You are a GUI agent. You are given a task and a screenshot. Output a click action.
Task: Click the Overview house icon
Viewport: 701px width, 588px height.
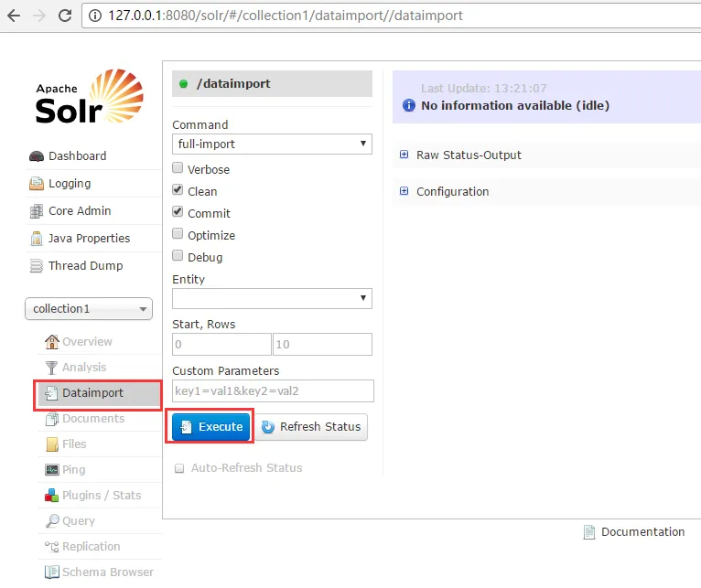coord(52,342)
